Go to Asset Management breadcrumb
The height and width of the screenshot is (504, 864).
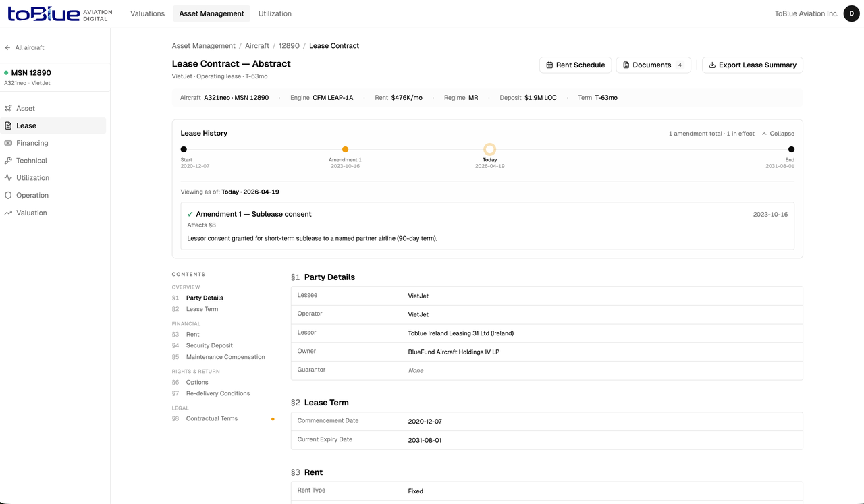click(x=204, y=46)
